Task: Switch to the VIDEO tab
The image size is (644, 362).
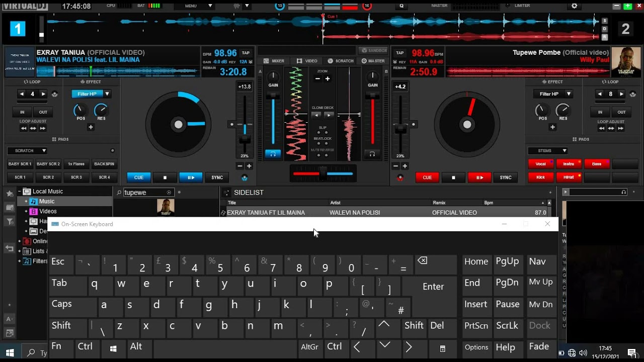Action: tap(307, 61)
